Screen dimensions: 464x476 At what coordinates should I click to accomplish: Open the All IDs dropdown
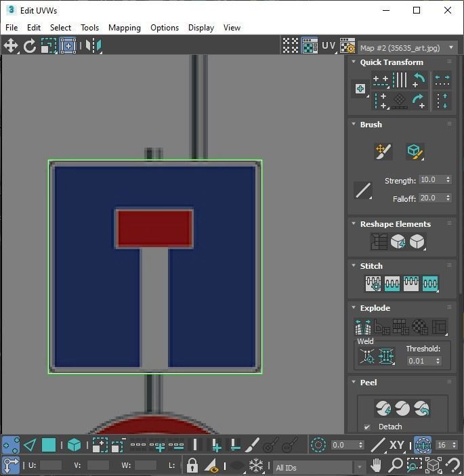319,467
